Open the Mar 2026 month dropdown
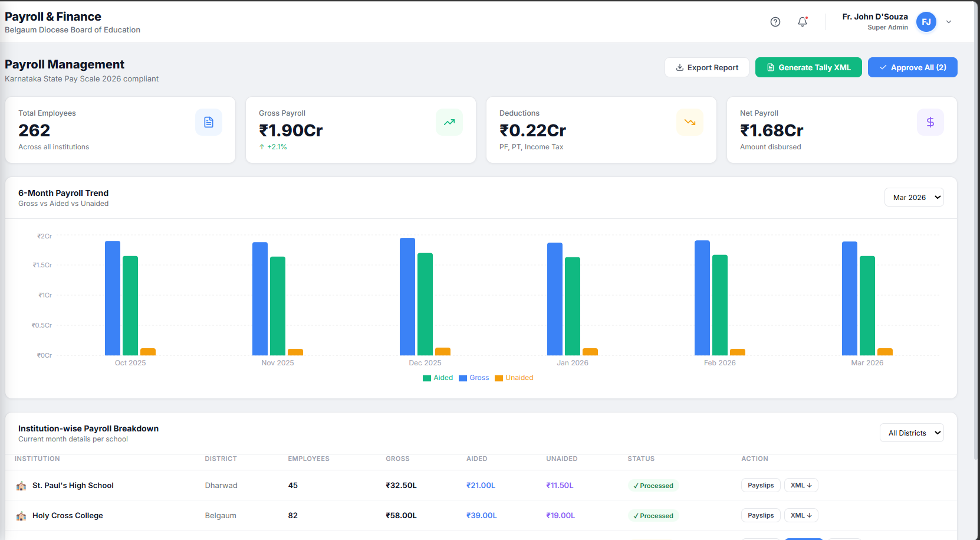The width and height of the screenshot is (980, 540). (x=914, y=197)
